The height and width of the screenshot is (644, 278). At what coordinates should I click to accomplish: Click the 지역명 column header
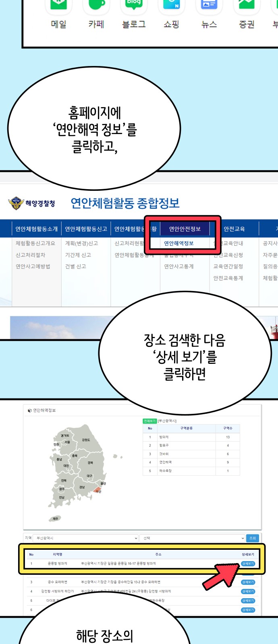[x=58, y=555]
